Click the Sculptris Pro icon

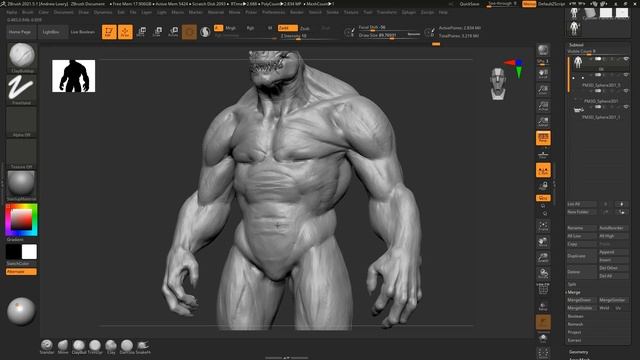205,32
